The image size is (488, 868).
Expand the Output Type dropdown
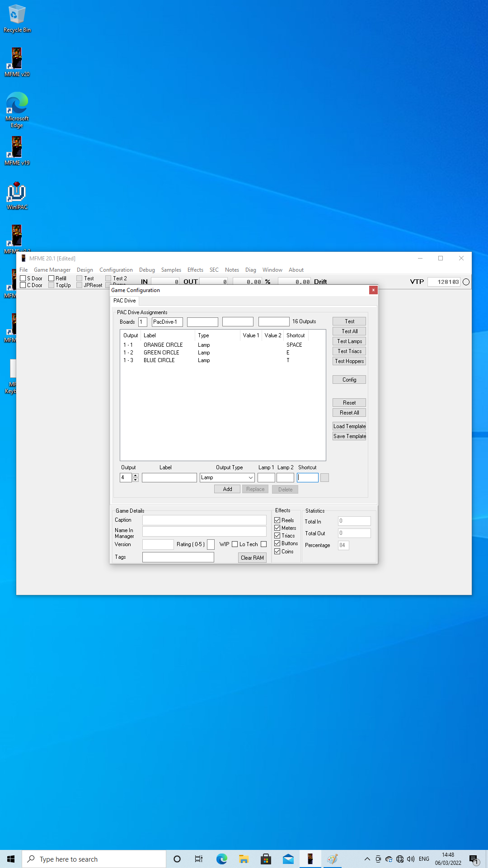(250, 478)
